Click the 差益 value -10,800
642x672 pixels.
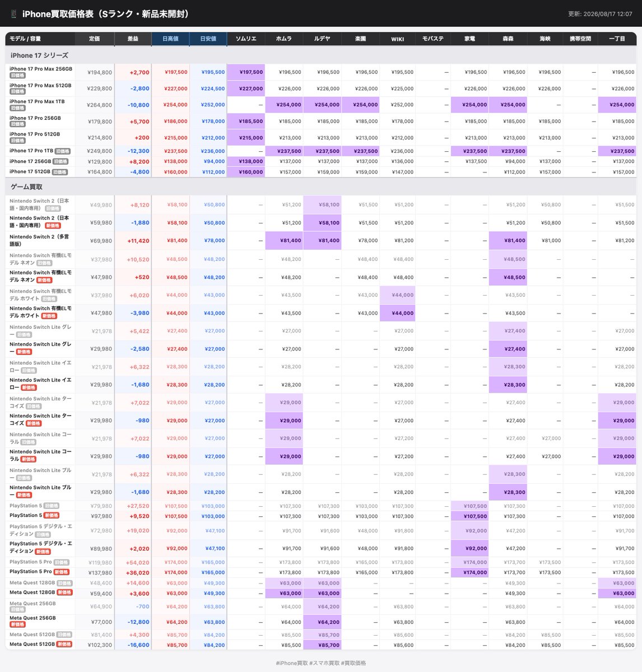pos(138,105)
